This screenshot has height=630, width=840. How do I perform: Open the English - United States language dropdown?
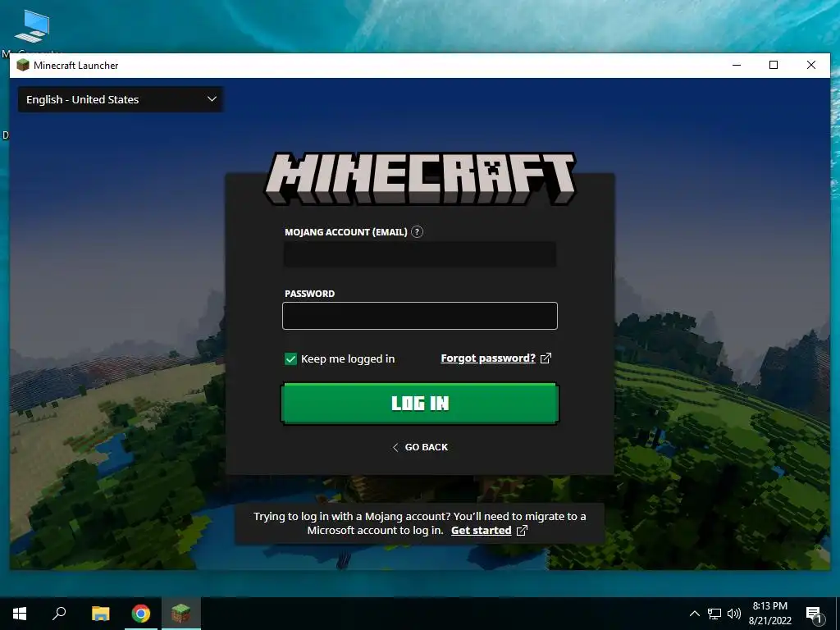coord(121,99)
